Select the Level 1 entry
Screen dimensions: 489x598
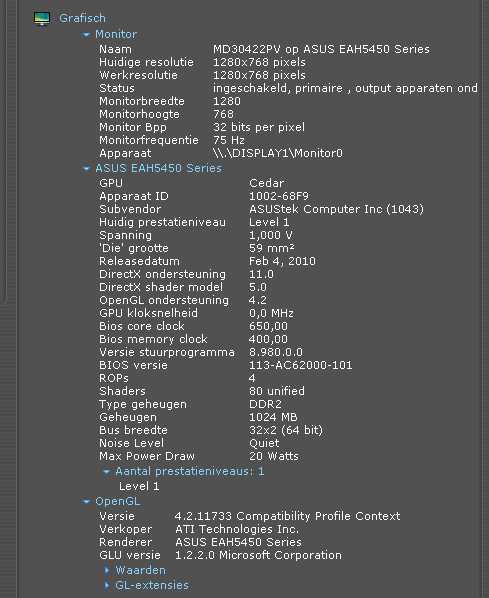139,486
